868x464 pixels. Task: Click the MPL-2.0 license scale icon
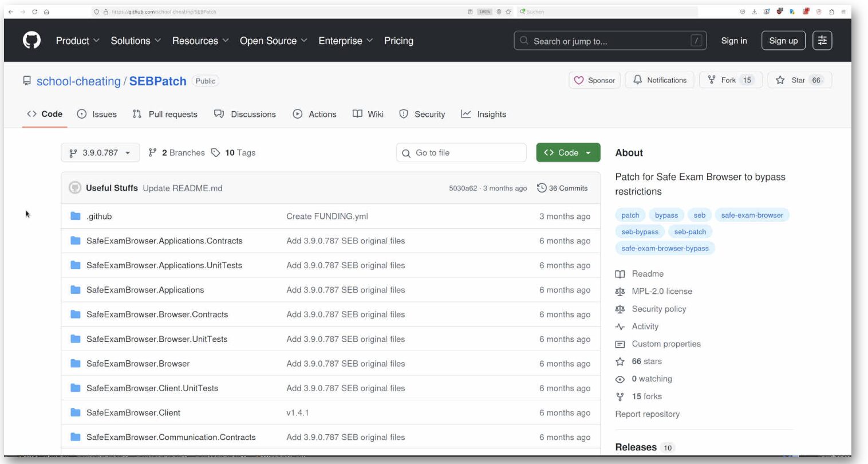(x=620, y=292)
